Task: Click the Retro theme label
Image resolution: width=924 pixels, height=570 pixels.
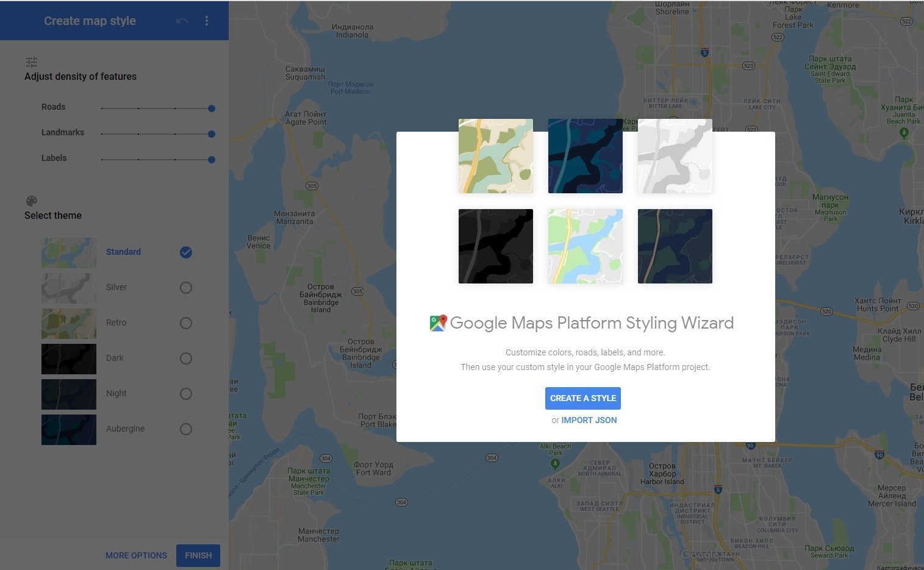Action: pyautogui.click(x=116, y=322)
